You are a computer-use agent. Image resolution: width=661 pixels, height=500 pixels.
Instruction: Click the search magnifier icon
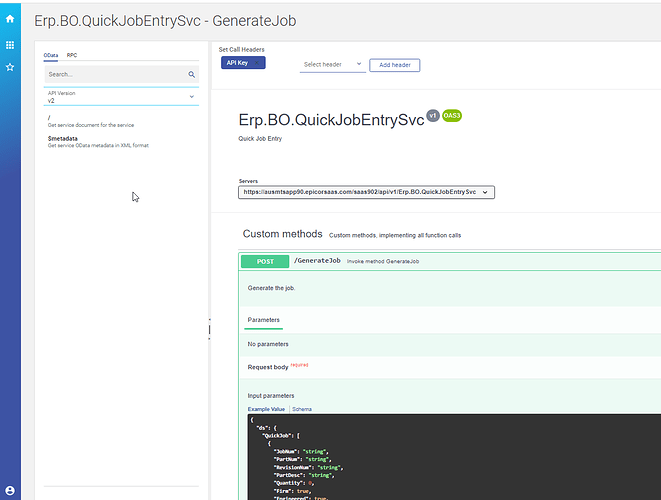coord(191,75)
